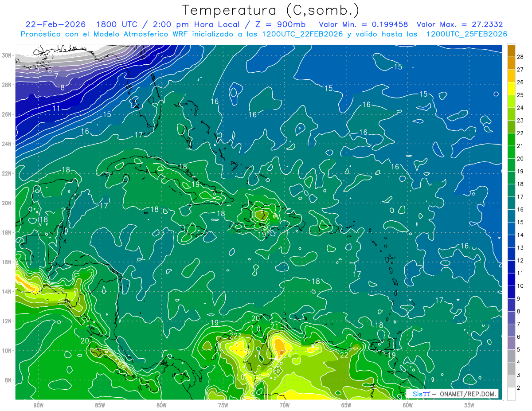
Task: Click initialization time "1200UTC_22FEB2026"
Action: 302,34
